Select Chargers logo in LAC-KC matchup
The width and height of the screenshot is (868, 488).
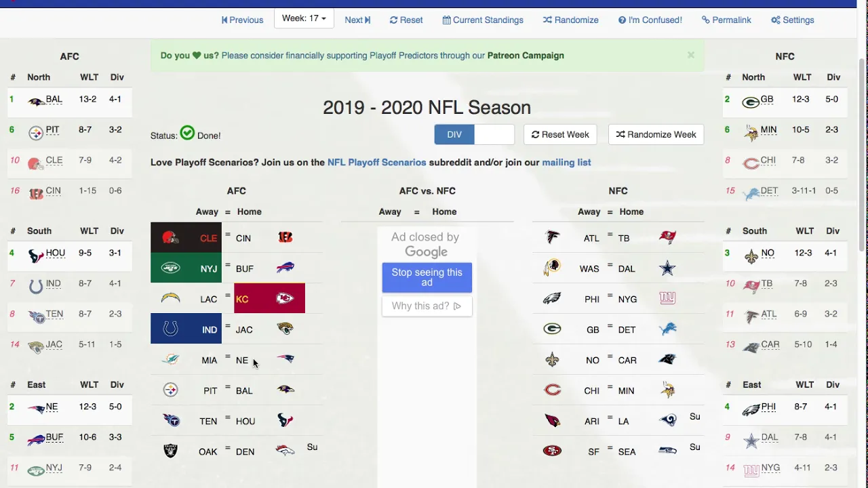[170, 298]
